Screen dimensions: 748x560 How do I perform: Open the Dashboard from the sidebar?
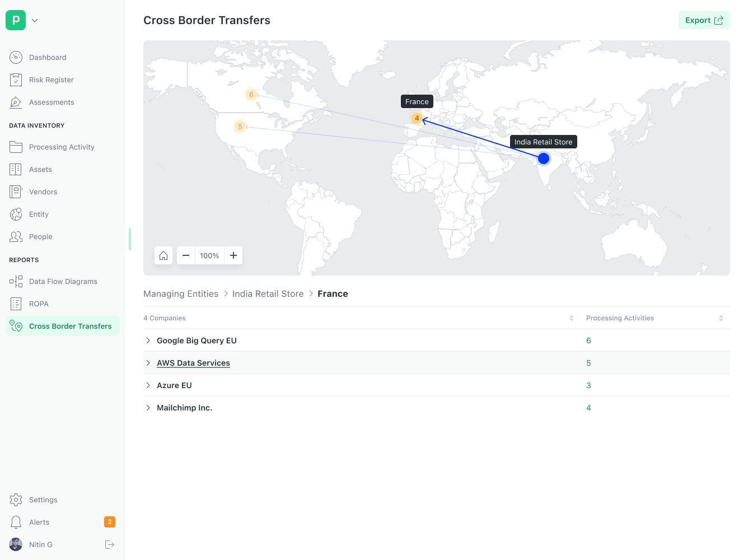tap(48, 57)
